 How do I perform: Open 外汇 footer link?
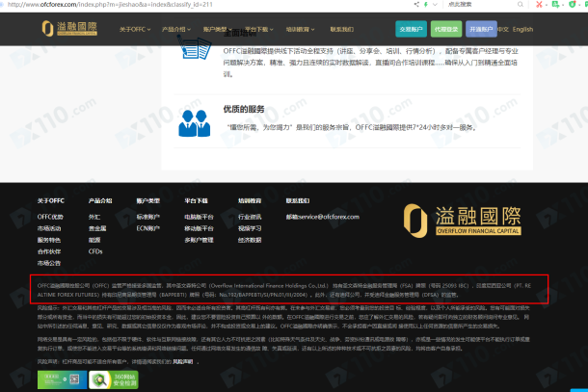pos(94,217)
